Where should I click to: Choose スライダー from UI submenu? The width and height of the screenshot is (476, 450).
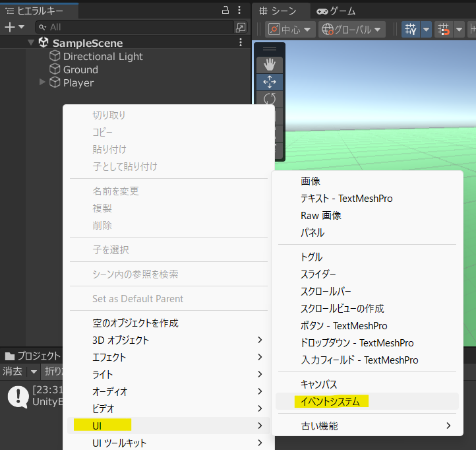367,274
